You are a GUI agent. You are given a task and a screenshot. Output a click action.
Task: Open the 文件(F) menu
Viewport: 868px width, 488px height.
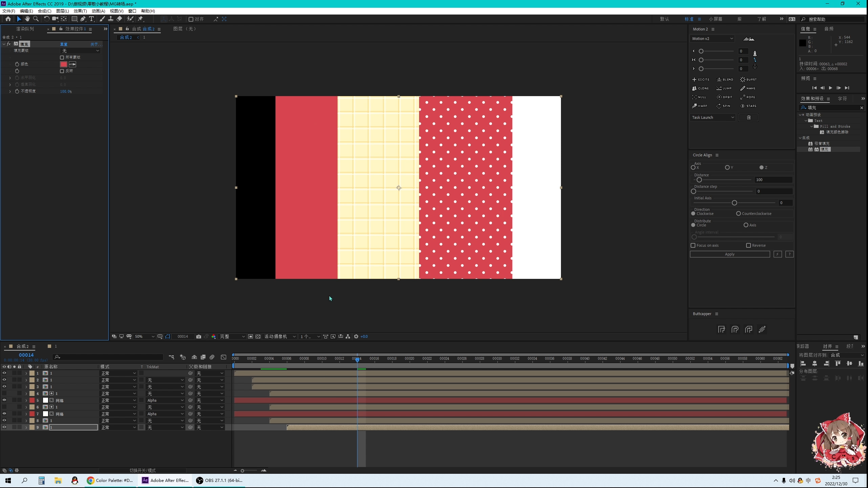pos(9,11)
